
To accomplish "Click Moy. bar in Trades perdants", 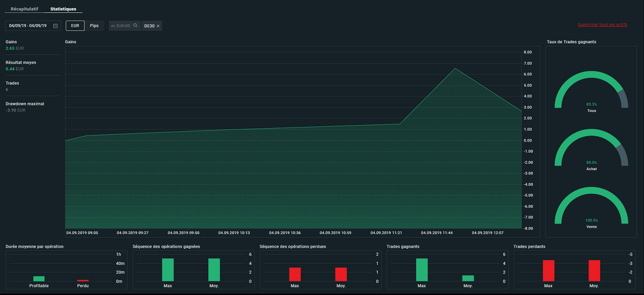I will pyautogui.click(x=594, y=271).
